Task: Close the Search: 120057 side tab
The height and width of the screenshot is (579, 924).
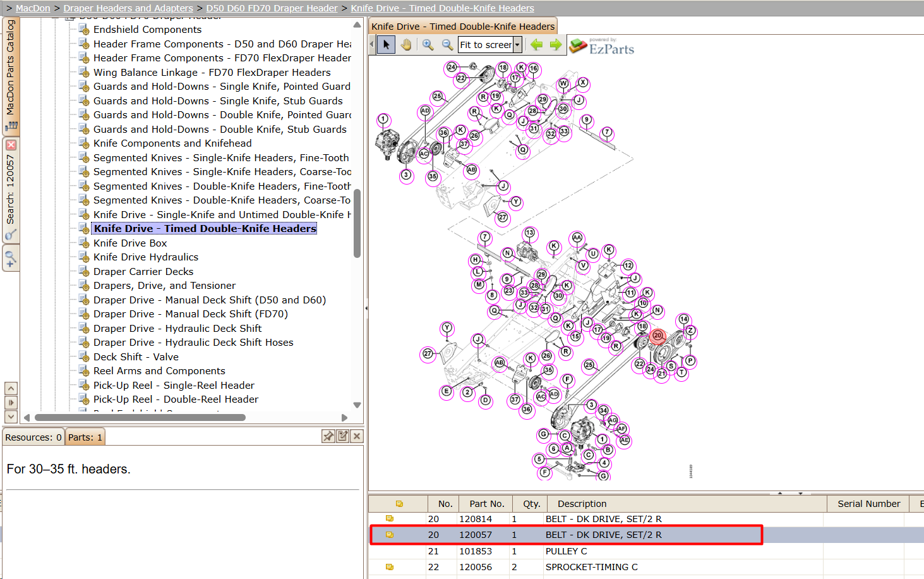Action: coord(11,145)
